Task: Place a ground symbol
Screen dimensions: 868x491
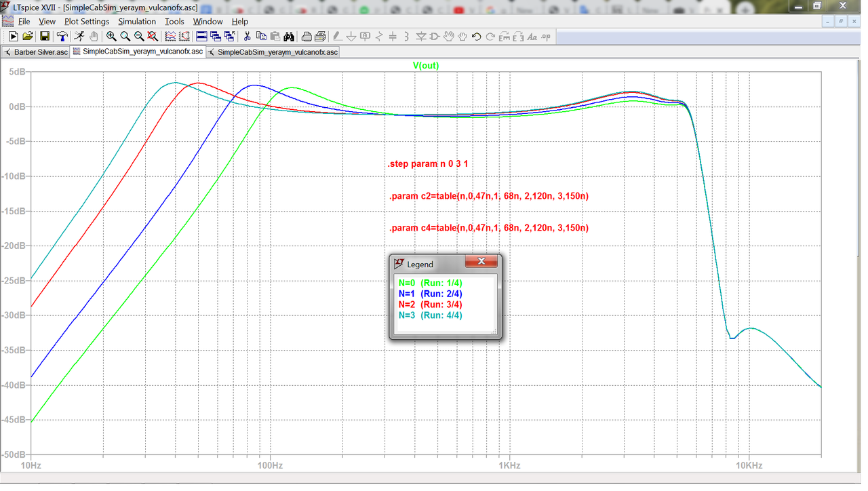Action: 352,36
